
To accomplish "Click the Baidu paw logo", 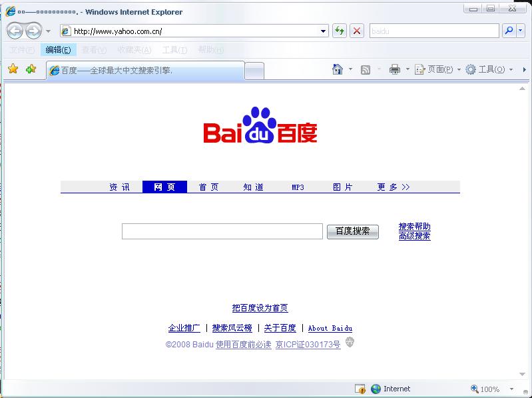I will (x=260, y=125).
